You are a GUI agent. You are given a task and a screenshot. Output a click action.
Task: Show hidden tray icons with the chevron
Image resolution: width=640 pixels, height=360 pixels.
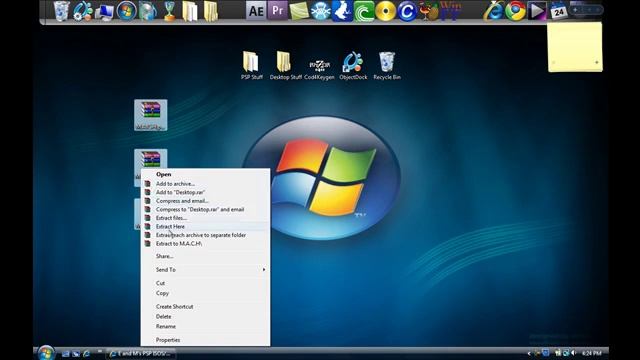[x=529, y=353]
